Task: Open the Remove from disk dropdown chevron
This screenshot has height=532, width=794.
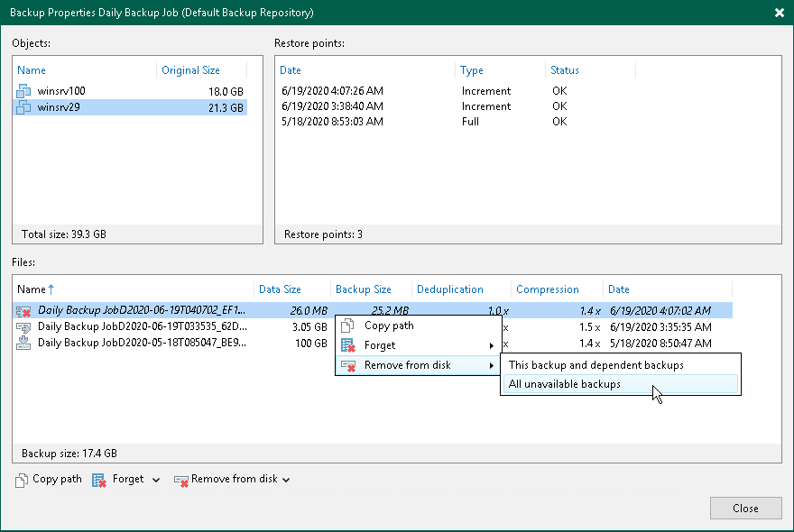Action: tap(285, 479)
